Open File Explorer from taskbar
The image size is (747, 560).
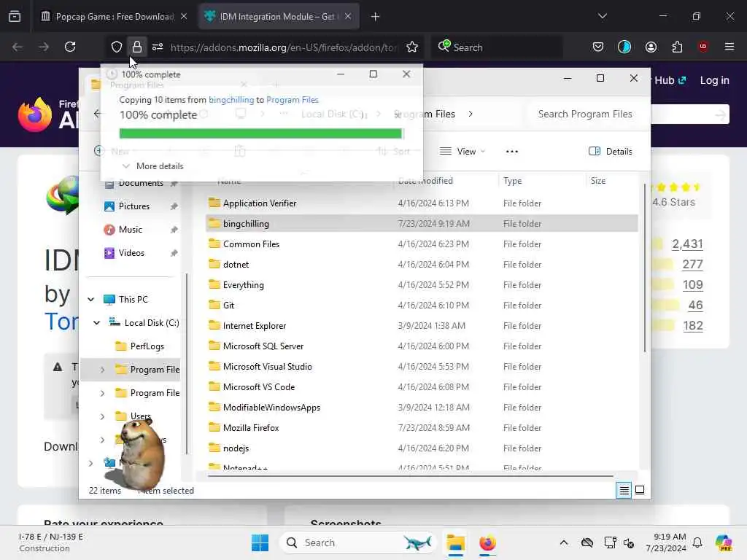(455, 542)
